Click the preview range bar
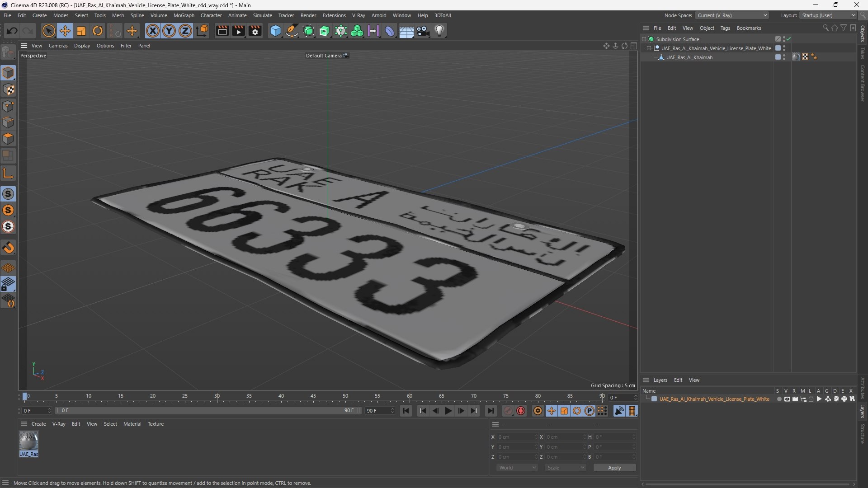This screenshot has height=488, width=868. 208,411
